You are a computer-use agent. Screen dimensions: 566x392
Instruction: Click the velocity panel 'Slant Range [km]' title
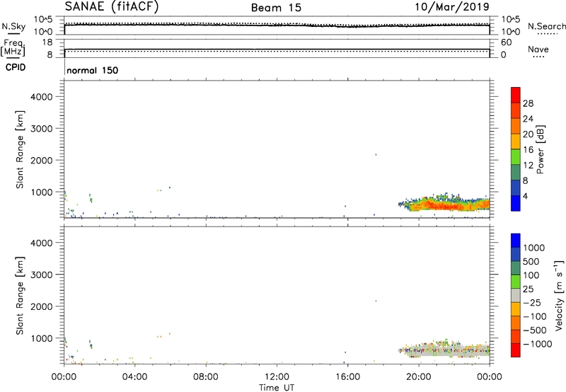[x=20, y=296]
